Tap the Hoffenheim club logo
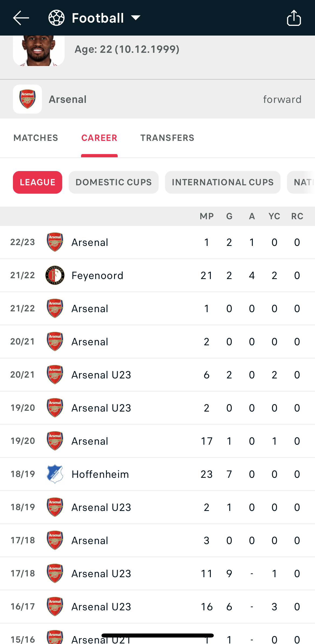The width and height of the screenshot is (315, 644). point(55,474)
